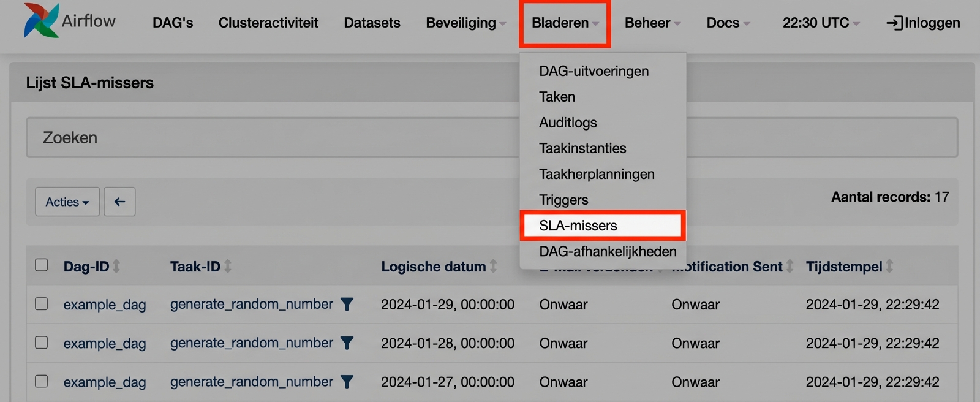980x402 pixels.
Task: Click the Airflow pinwheel logo
Action: point(42,21)
